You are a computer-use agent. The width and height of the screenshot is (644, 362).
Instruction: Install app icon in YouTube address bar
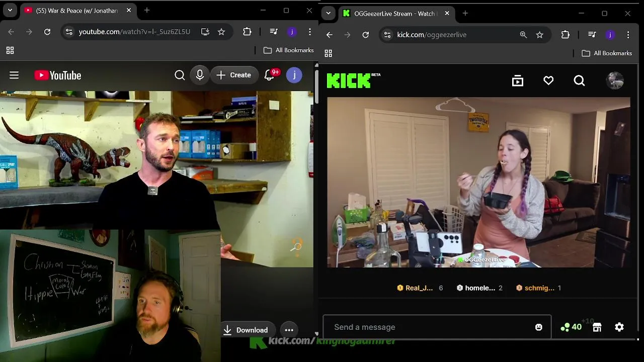click(x=205, y=32)
